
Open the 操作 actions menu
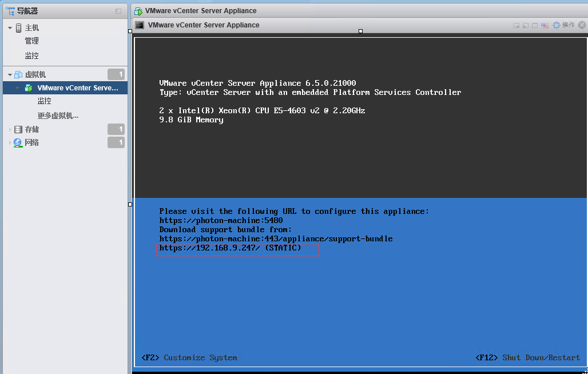[x=569, y=25]
